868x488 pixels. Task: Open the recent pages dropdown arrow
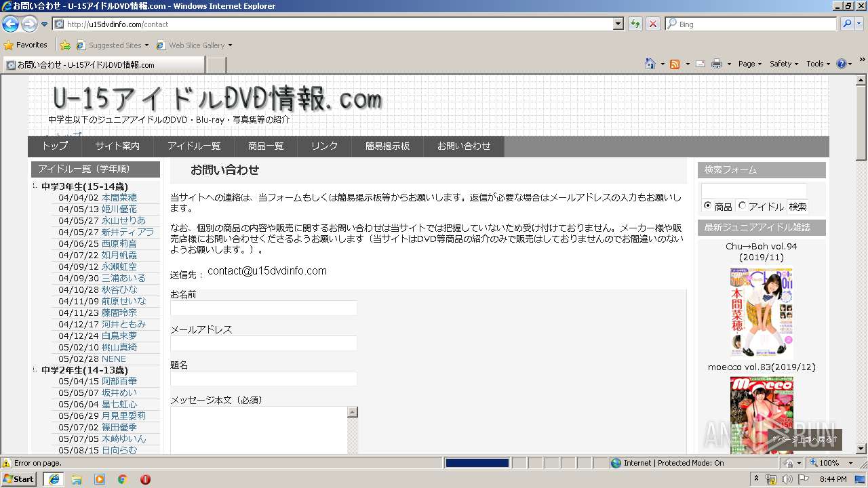click(45, 24)
